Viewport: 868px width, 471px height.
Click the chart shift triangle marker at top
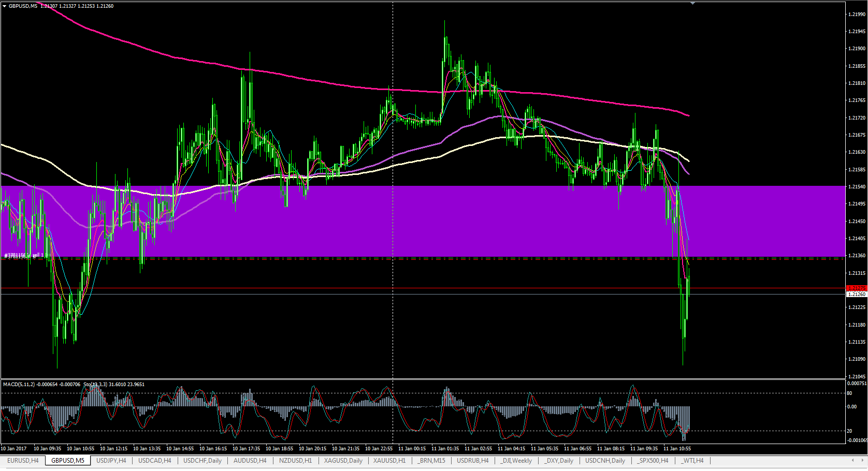point(692,3)
